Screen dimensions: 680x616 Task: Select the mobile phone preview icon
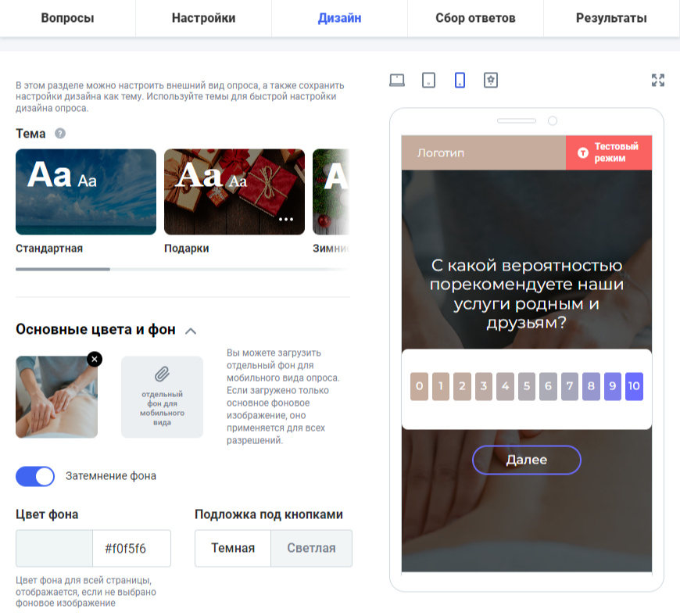pos(460,81)
